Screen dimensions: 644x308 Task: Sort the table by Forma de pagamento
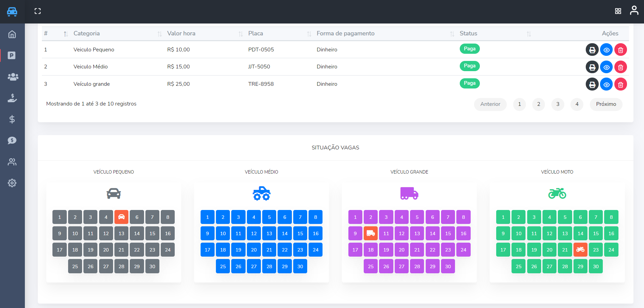(452, 33)
